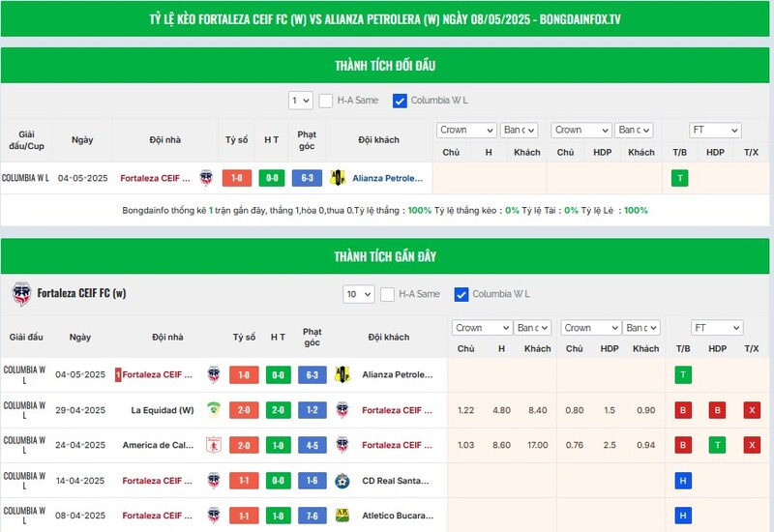Click Alianza Petrolera away team link in head-to-head row
Viewport: 774px width, 532px height.
click(388, 178)
